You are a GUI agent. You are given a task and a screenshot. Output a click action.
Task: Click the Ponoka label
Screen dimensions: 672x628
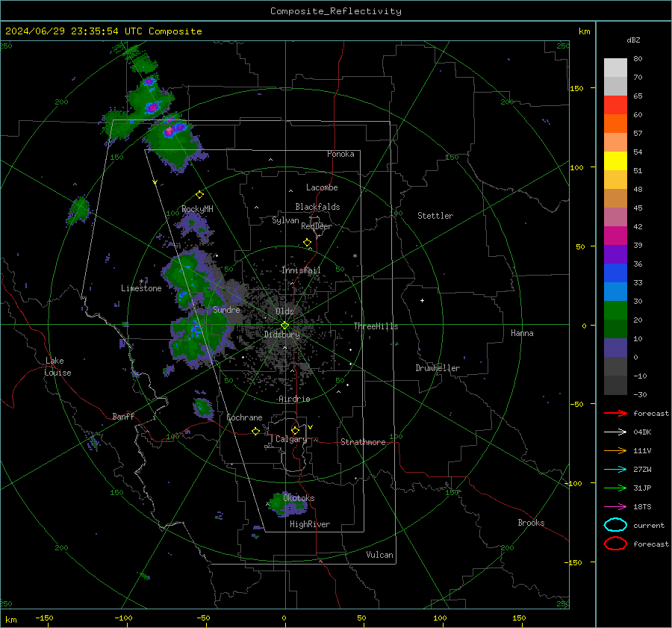click(340, 155)
